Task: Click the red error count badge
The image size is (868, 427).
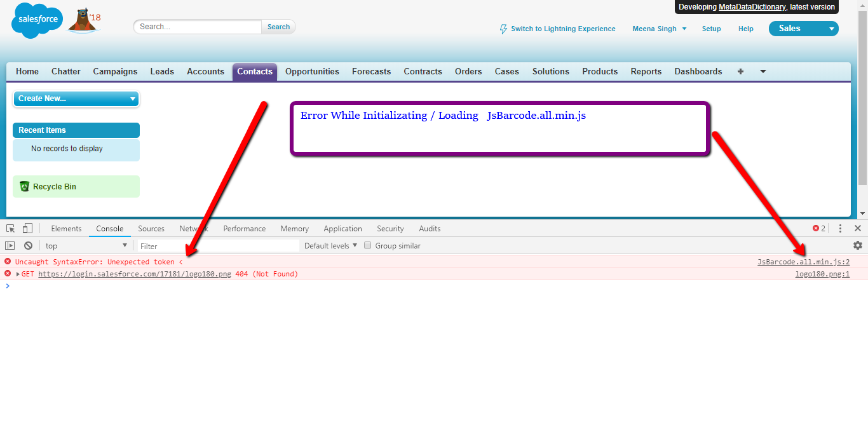Action: (x=819, y=228)
